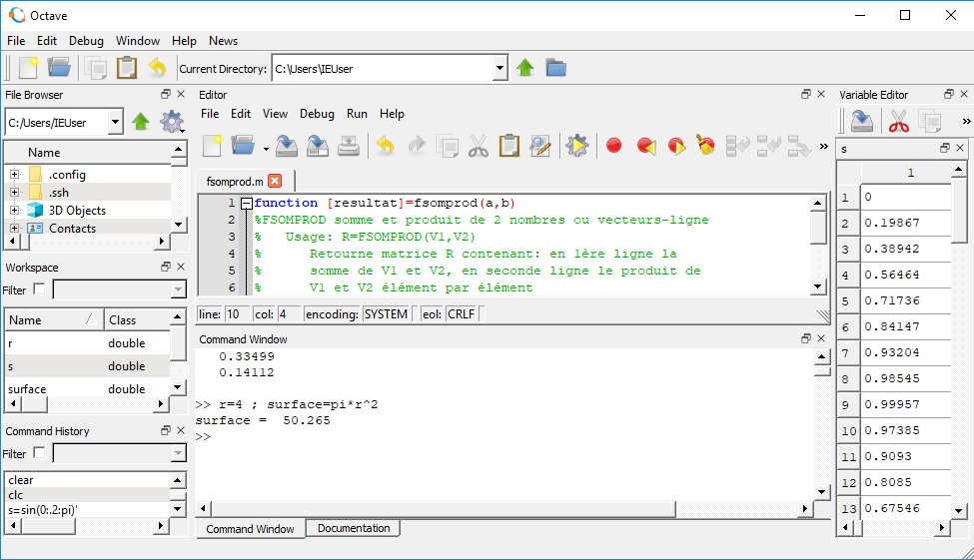This screenshot has height=560, width=974.
Task: Click Workspace Name column header
Action: 54,319
